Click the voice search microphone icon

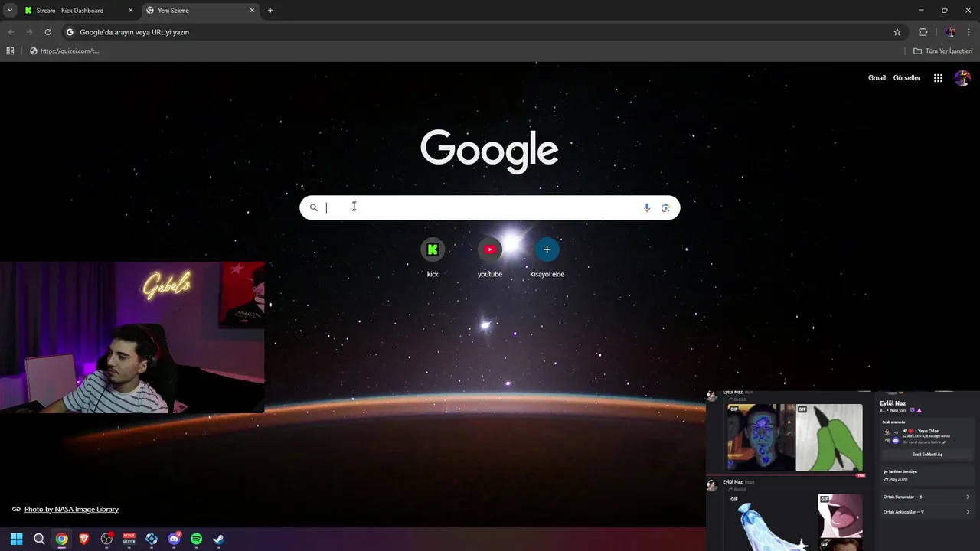[x=647, y=207]
